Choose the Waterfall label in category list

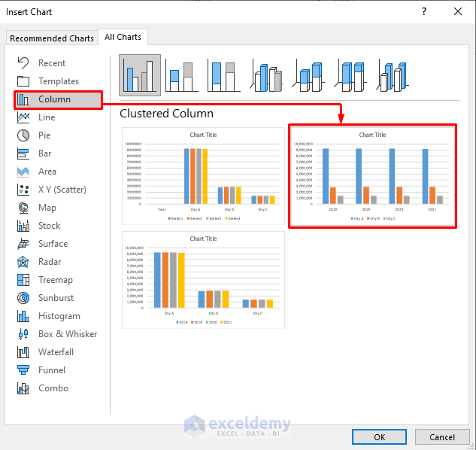click(x=56, y=352)
